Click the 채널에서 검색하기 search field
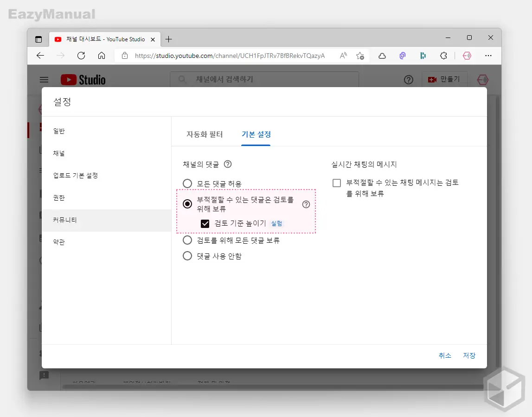 point(264,79)
